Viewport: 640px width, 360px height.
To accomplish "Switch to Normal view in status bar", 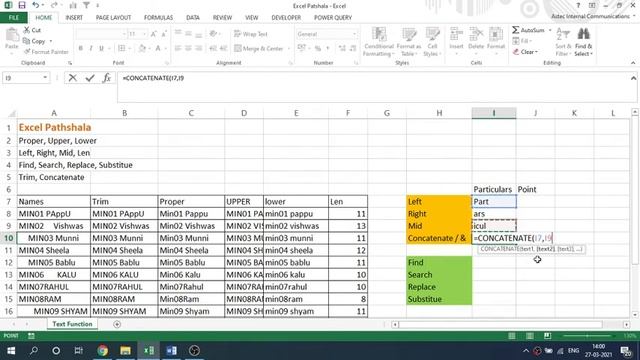I will [x=511, y=336].
